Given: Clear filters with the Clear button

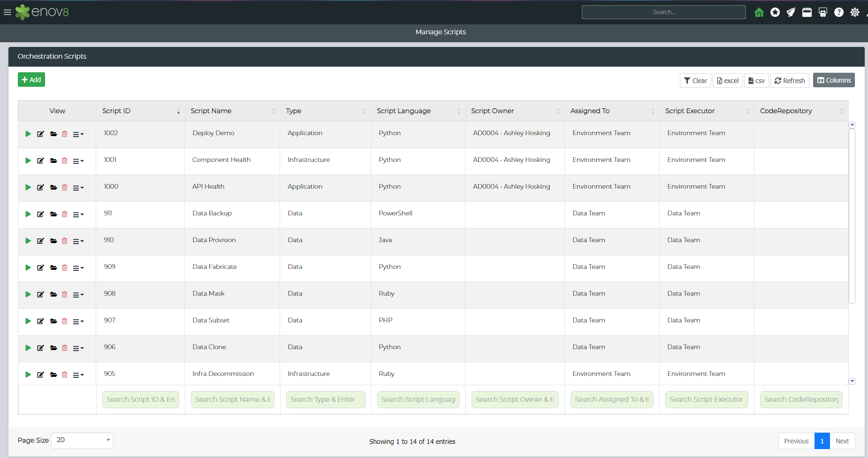Looking at the screenshot, I should (x=695, y=81).
